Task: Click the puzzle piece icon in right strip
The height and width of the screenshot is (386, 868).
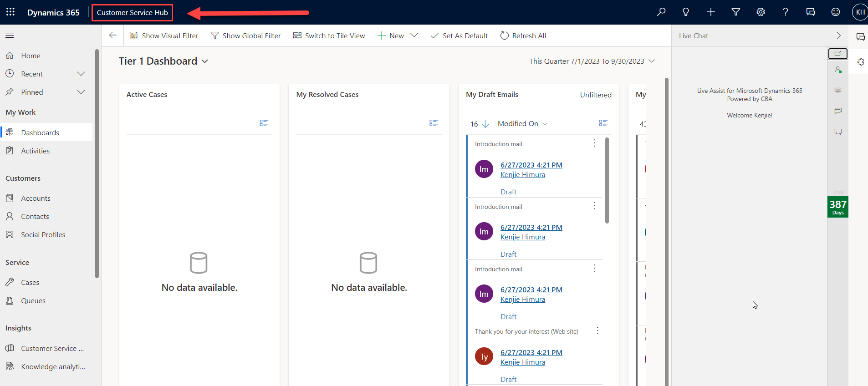Action: 861,62
